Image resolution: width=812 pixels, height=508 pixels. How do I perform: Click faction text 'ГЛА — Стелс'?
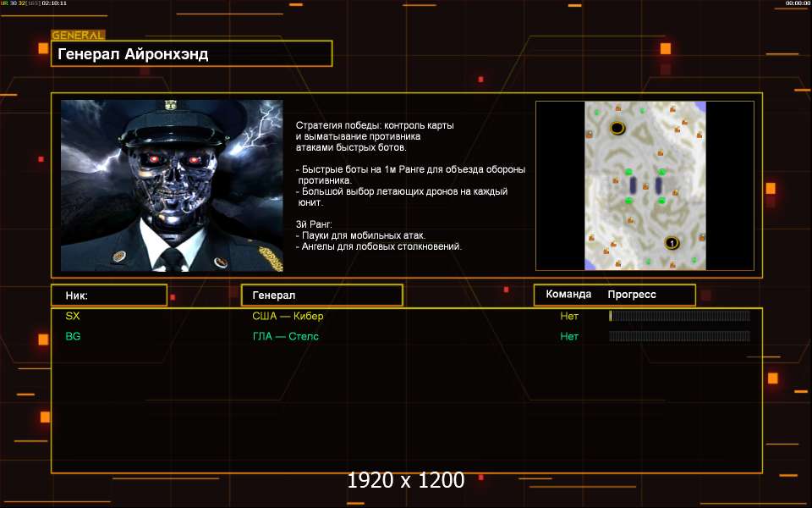286,336
